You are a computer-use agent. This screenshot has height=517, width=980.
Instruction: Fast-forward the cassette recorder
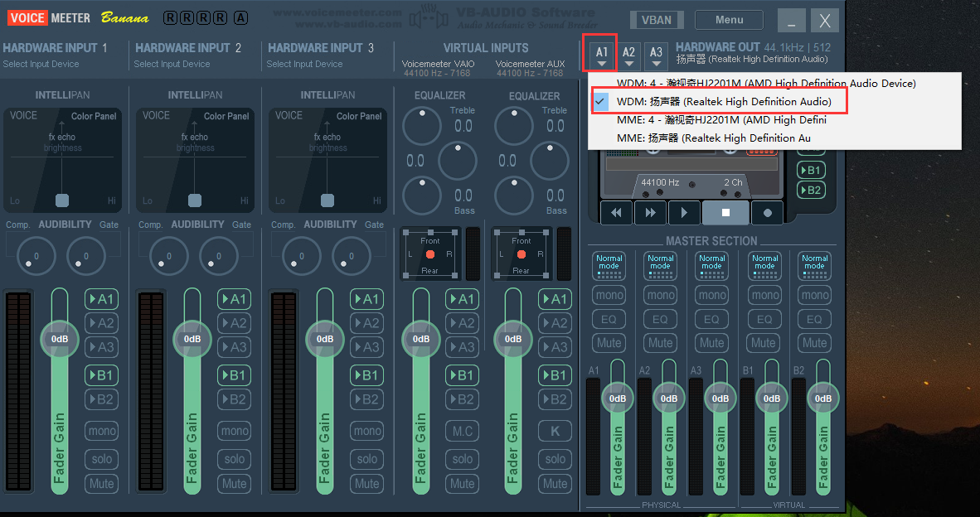pos(650,213)
